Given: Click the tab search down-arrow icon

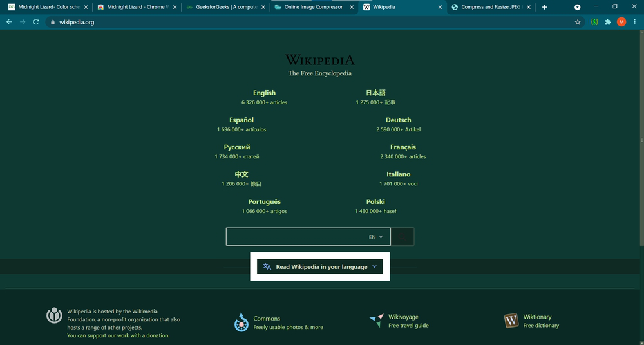Looking at the screenshot, I should click(x=578, y=7).
